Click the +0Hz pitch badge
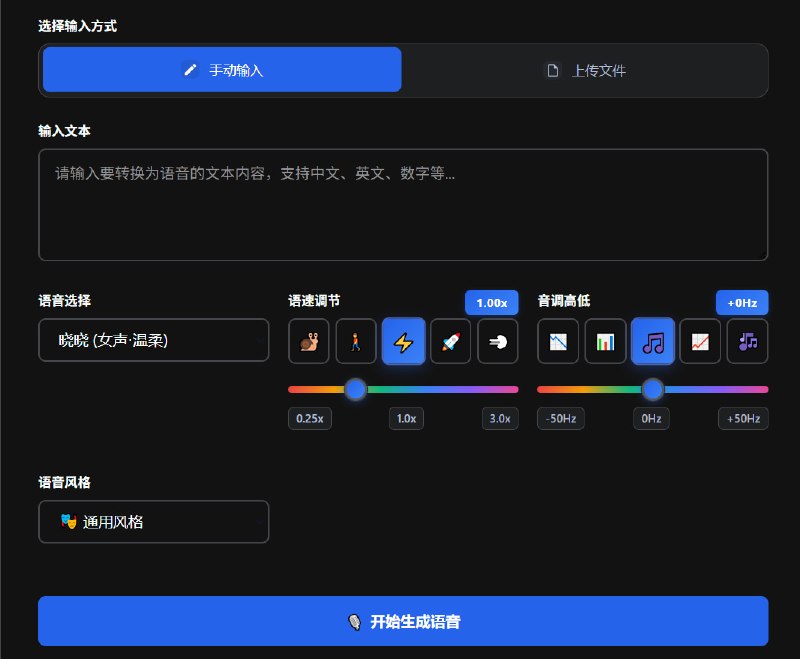800x659 pixels. pos(742,302)
